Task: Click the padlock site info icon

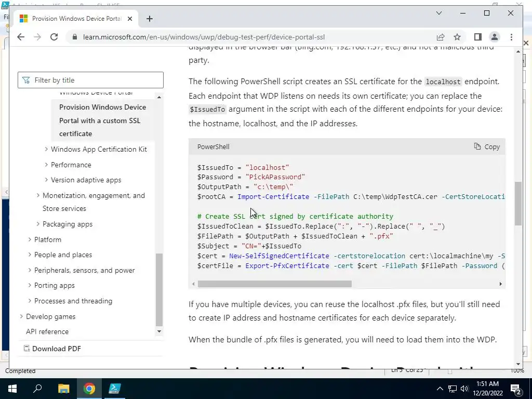Action: coord(75,37)
